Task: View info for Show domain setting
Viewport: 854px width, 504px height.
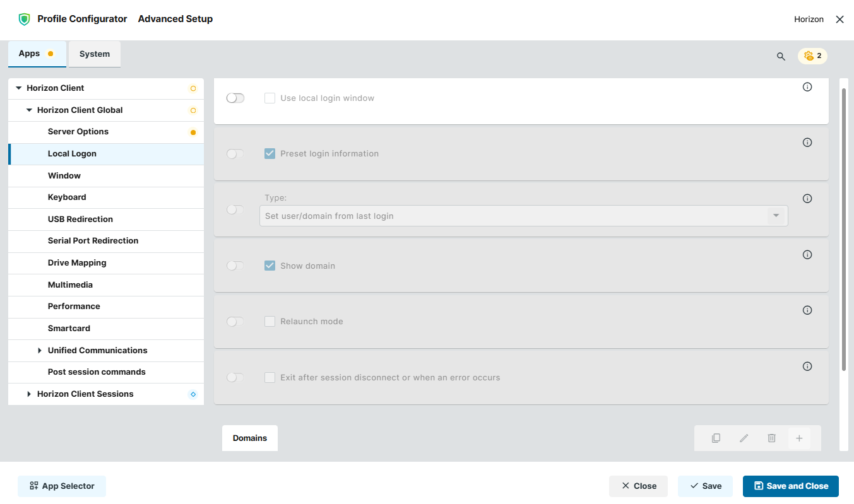Action: coord(807,255)
